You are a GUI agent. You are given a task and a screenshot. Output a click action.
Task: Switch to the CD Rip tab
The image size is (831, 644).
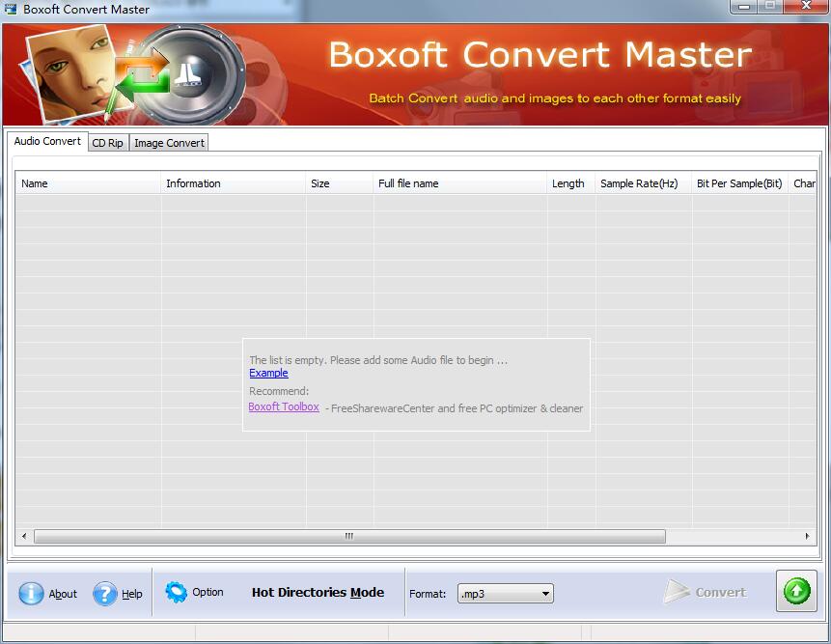point(107,143)
